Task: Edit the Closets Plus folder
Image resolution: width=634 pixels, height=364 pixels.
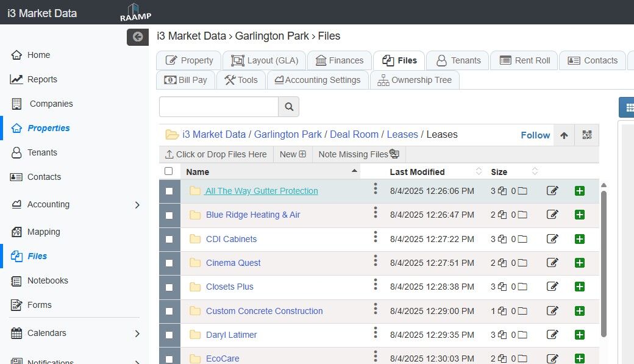Action: click(x=552, y=287)
